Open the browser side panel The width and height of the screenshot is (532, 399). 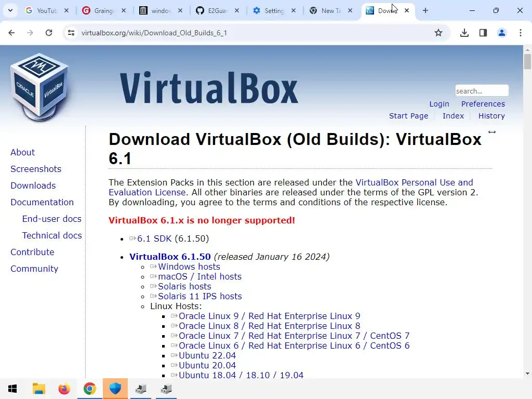tap(483, 33)
